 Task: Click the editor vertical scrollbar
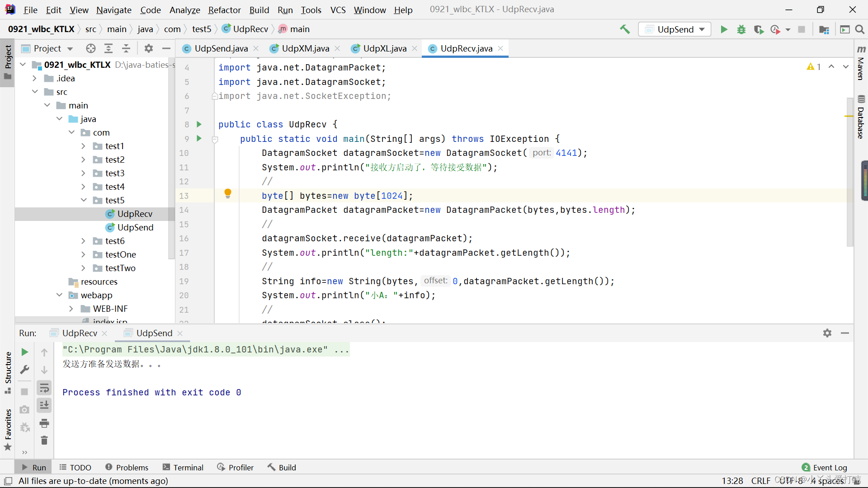pos(849,172)
